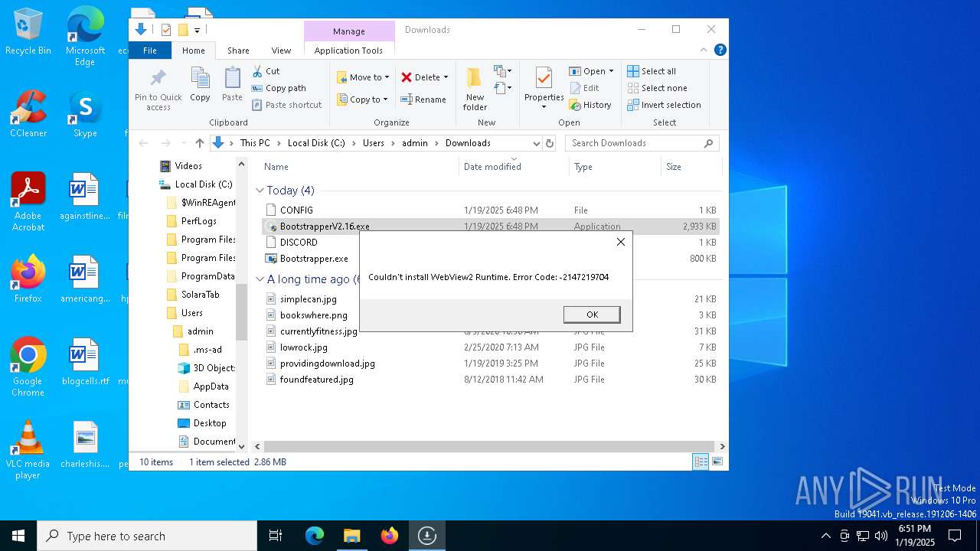
Task: Rename the selected file
Action: point(423,99)
